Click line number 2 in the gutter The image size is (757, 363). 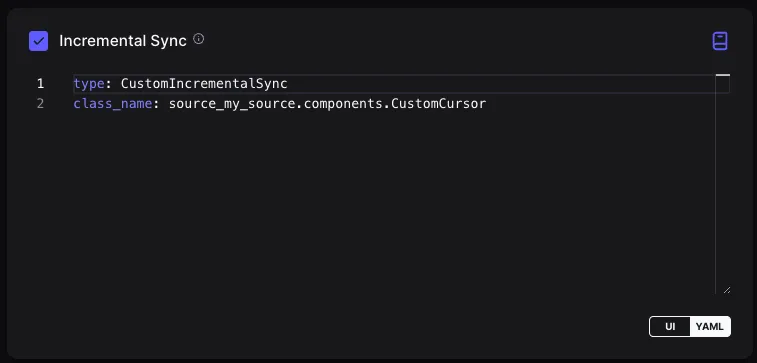pyautogui.click(x=40, y=103)
